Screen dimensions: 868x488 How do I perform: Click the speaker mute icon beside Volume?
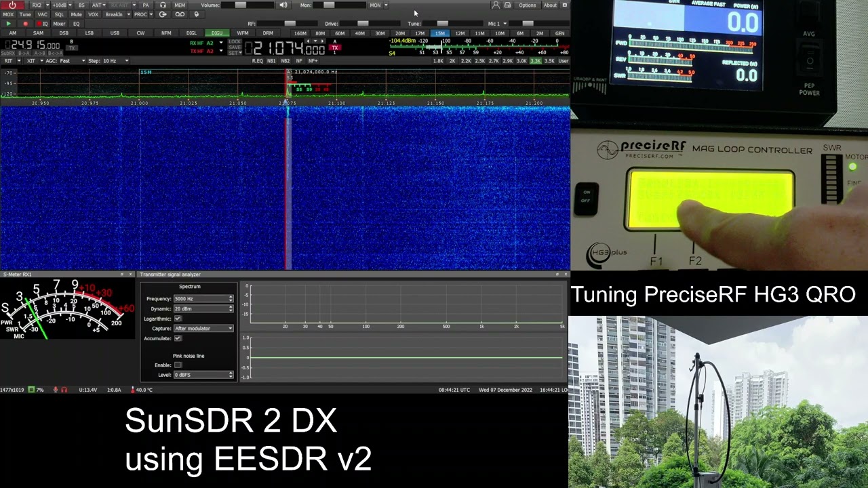(283, 5)
